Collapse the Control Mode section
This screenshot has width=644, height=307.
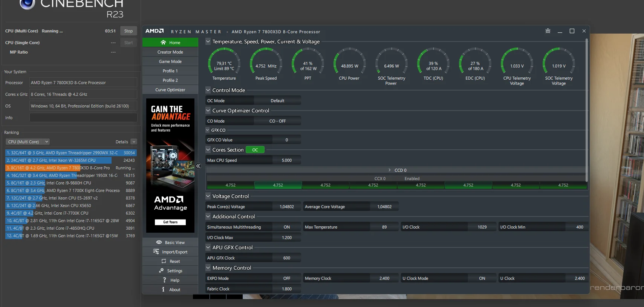(208, 90)
